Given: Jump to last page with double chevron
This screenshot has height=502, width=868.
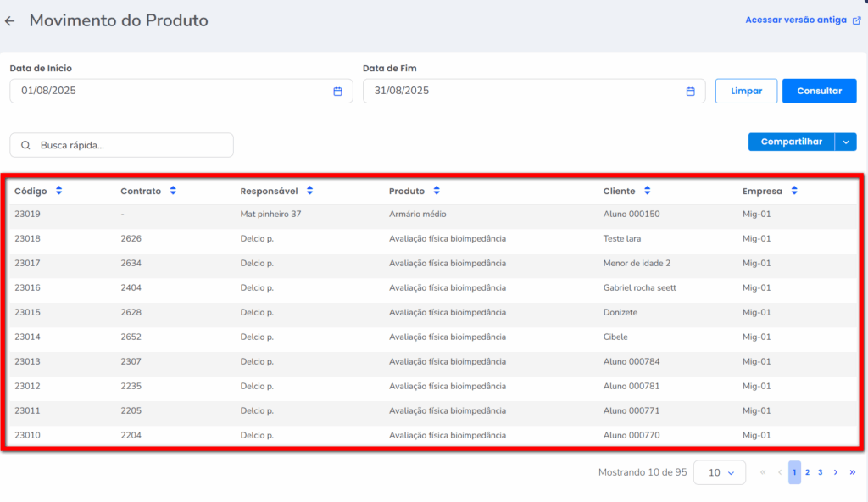Looking at the screenshot, I should click(x=852, y=472).
